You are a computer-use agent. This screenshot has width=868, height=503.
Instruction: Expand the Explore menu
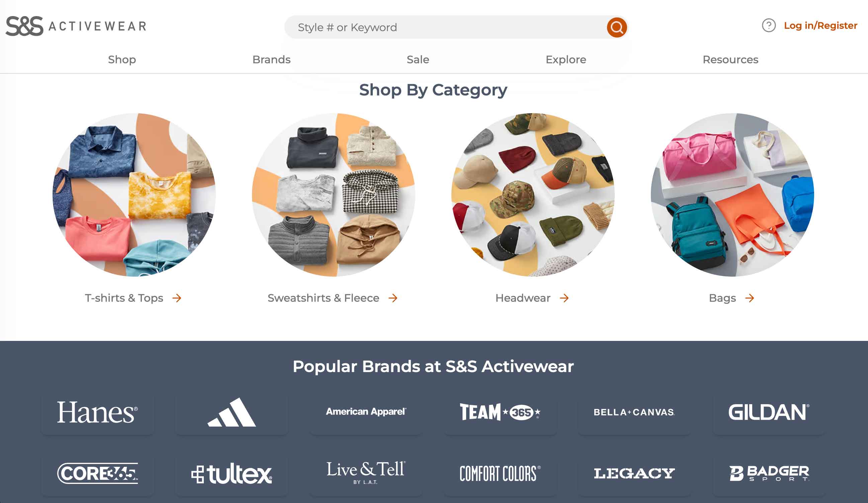click(x=566, y=60)
